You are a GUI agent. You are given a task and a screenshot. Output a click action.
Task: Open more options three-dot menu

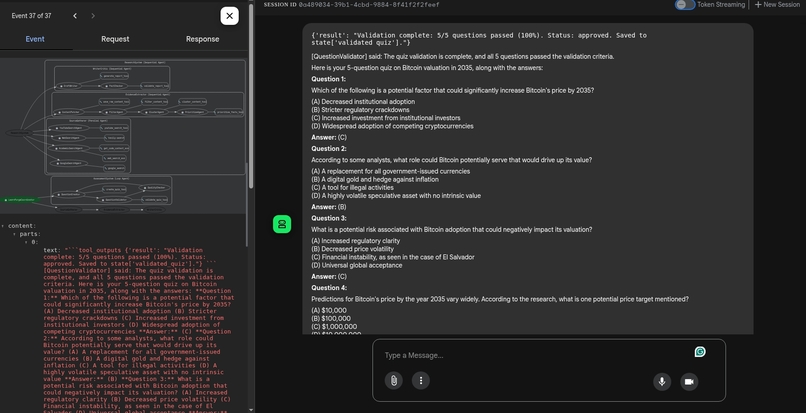(420, 381)
